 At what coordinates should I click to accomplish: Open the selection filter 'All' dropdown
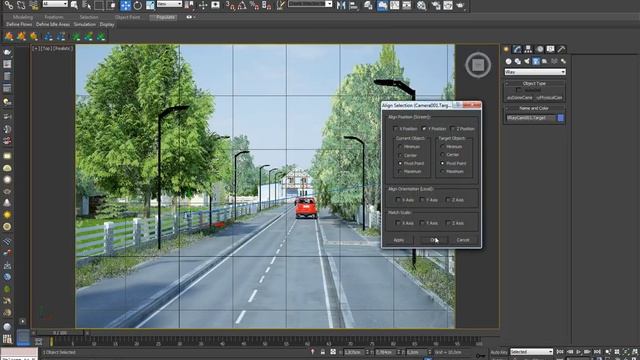(x=55, y=4)
